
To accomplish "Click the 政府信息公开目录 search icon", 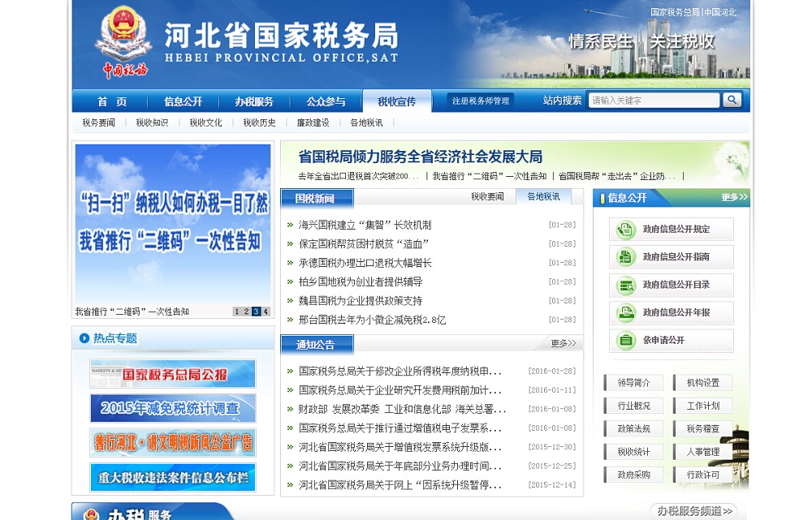I will point(625,285).
